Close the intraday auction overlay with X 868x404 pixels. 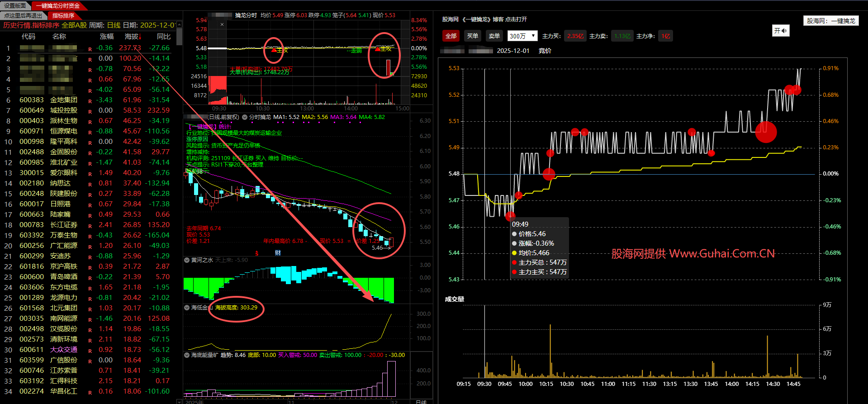(x=222, y=24)
